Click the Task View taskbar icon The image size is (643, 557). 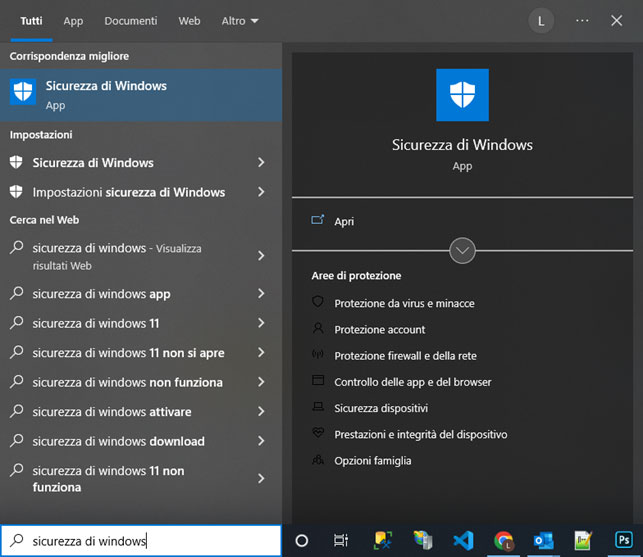pos(341,541)
